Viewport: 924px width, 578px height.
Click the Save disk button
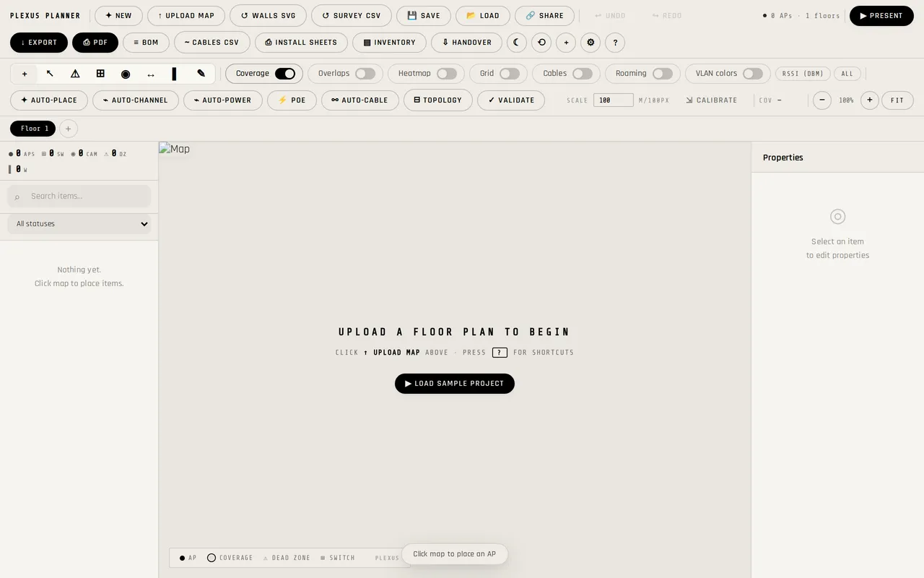424,16
